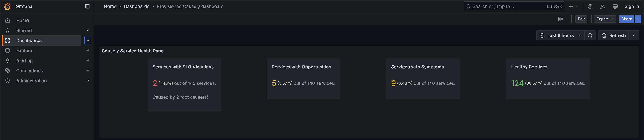Collapse the Dashboards section chevron
644x140 pixels.
tap(87, 40)
